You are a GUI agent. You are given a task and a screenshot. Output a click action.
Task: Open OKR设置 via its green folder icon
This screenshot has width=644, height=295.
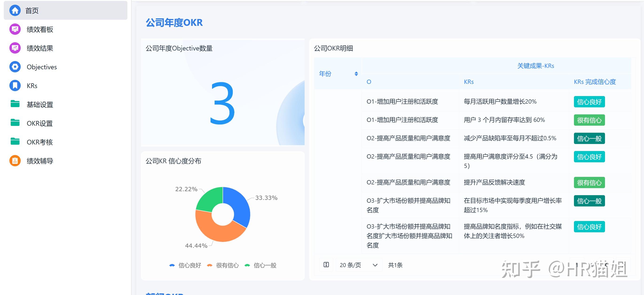[x=15, y=123]
